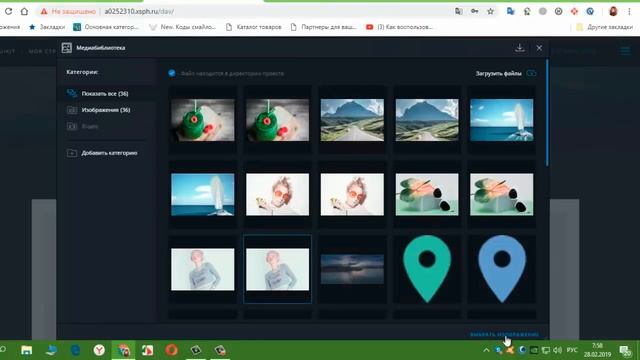Select Показать все (36) category
Image resolution: width=640 pixels, height=360 pixels.
104,93
